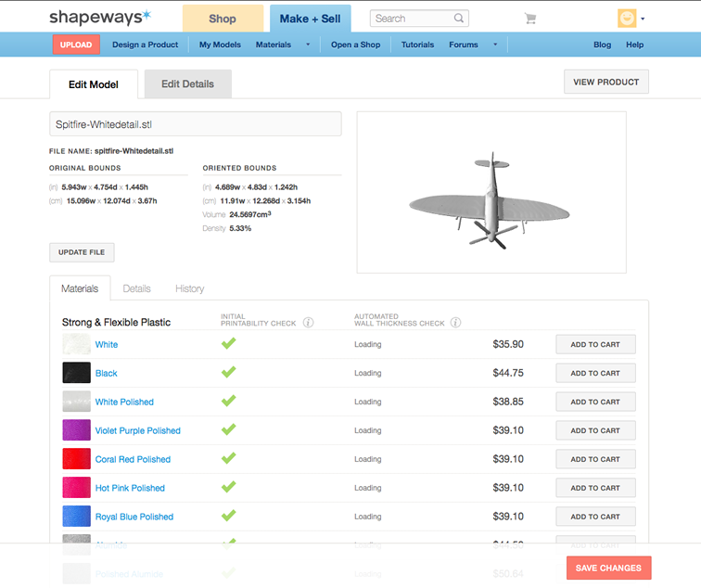Select the White material swatch

(76, 344)
